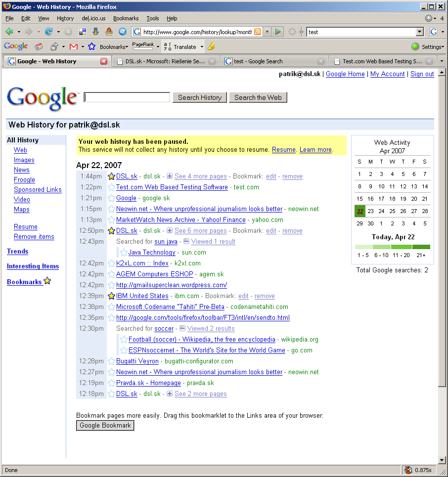Filter history by Images in sidebar
Screen dimensions: 448x477
tap(24, 160)
